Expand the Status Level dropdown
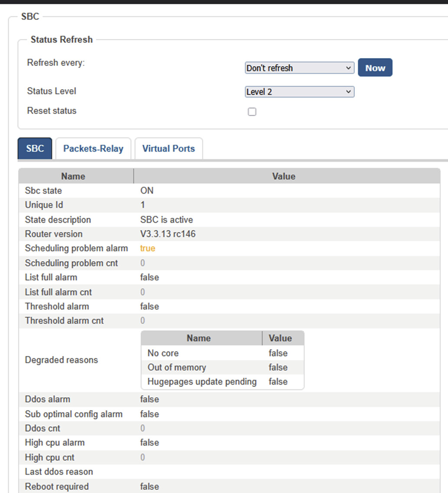 299,92
